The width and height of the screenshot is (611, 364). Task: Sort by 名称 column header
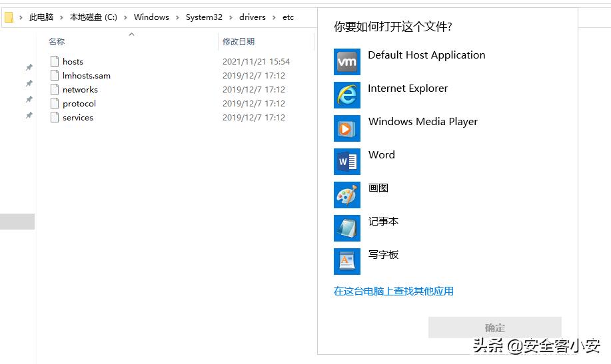(57, 42)
